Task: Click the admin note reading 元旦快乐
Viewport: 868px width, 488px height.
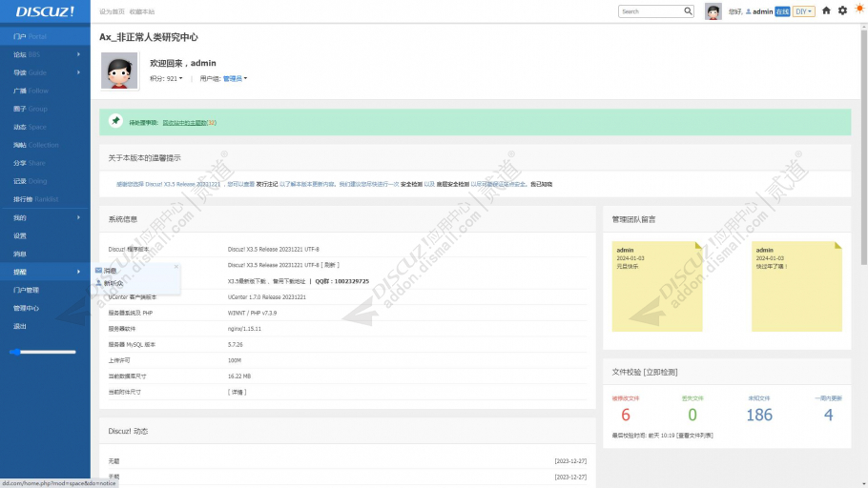Action: tap(657, 286)
